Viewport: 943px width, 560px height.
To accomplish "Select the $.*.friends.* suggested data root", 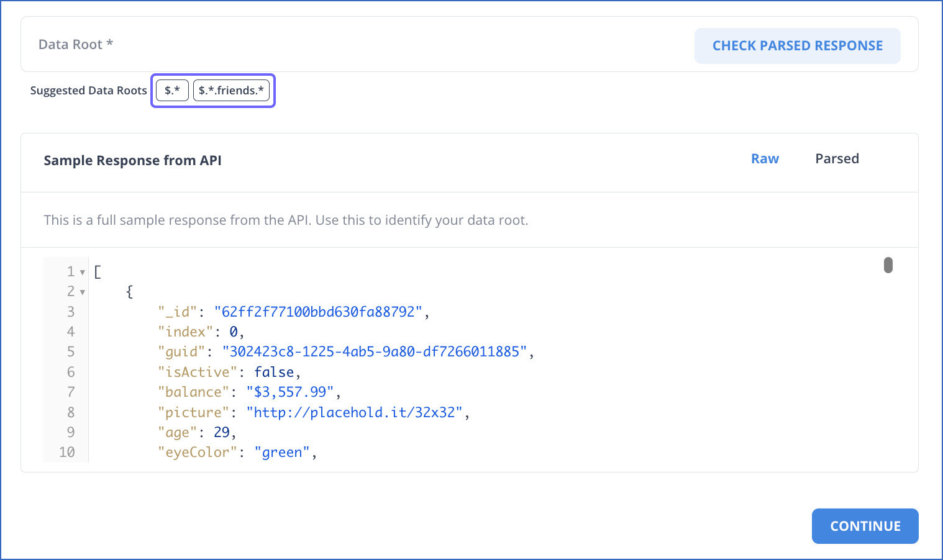I will pos(232,90).
